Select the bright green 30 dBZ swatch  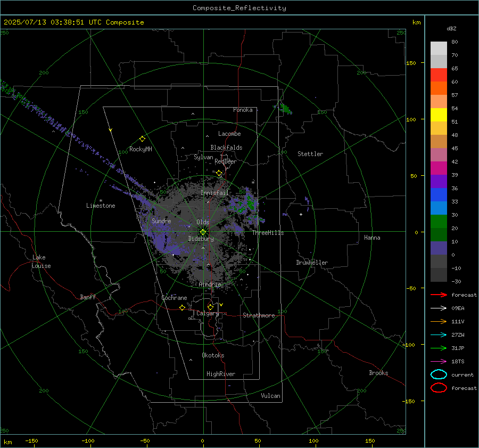coord(439,221)
